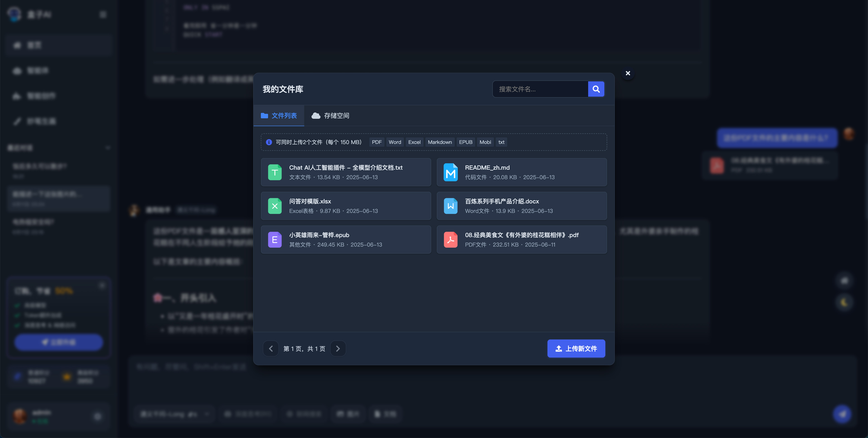This screenshot has height=438, width=868.
Task: Click the blue W Word file icon
Action: click(x=451, y=206)
